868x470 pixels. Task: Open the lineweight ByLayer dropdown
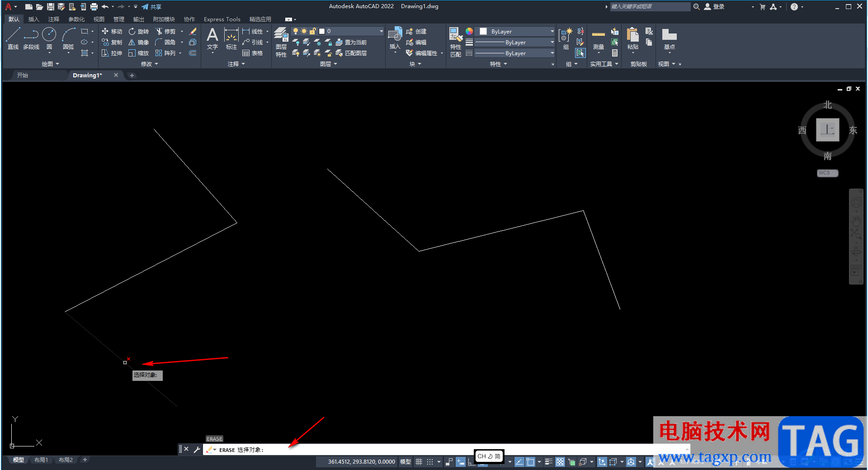(515, 42)
